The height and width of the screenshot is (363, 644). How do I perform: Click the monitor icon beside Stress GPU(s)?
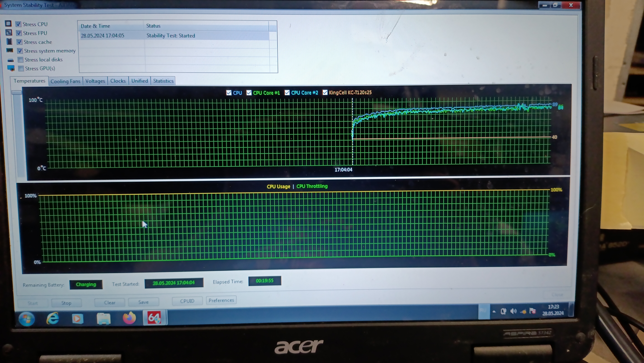point(11,68)
